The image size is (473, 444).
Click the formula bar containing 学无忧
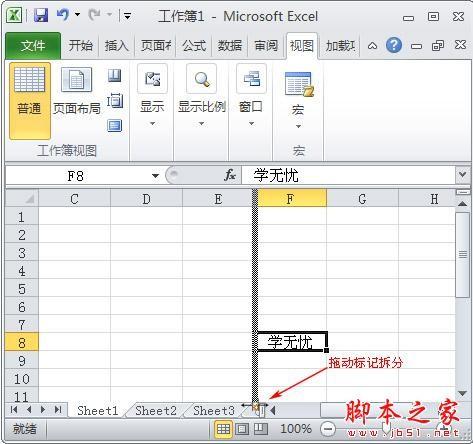coord(348,175)
